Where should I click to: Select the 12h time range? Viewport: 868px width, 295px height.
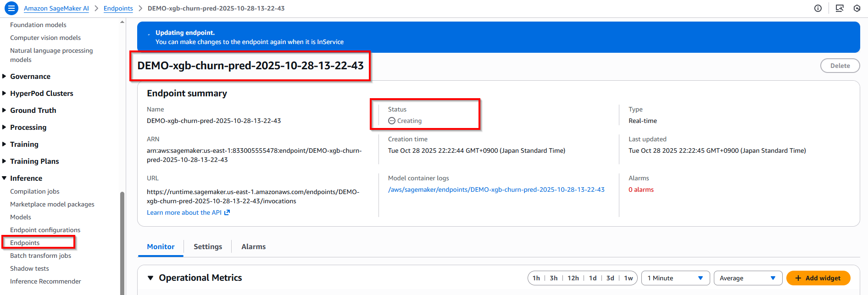(x=573, y=278)
